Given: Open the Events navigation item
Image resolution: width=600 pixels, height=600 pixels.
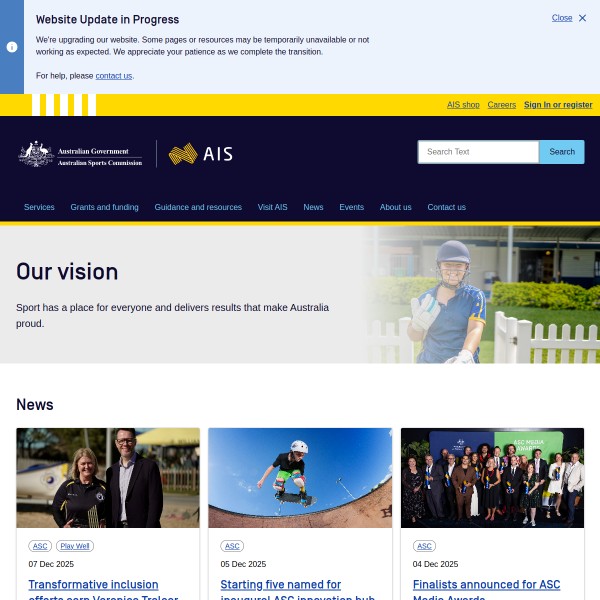Looking at the screenshot, I should coord(351,207).
